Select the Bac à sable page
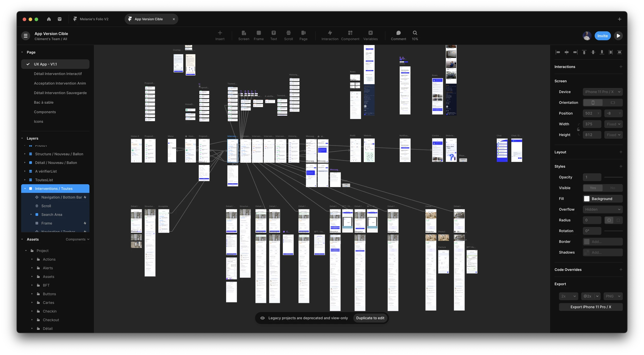 (44, 102)
